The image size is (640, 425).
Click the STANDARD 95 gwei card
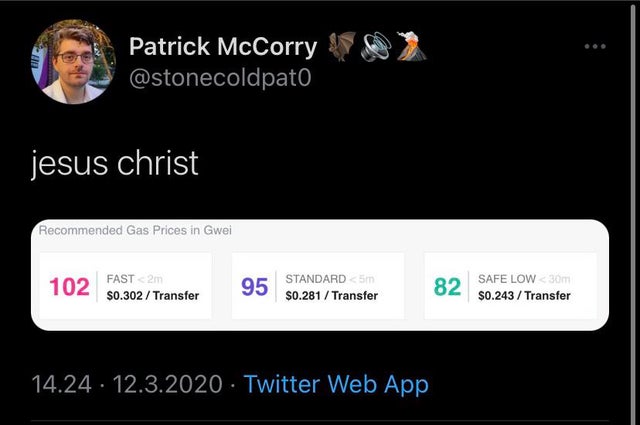[x=318, y=286]
